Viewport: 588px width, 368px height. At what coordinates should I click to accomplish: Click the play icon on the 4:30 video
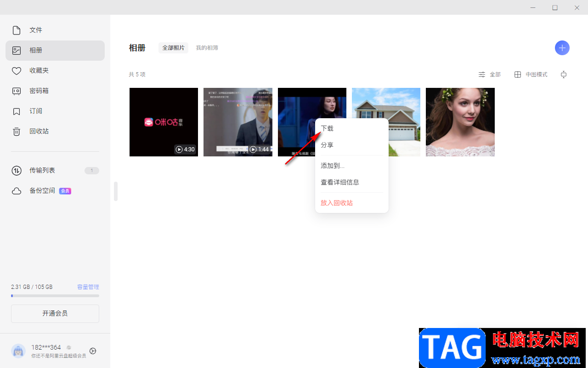click(x=179, y=149)
